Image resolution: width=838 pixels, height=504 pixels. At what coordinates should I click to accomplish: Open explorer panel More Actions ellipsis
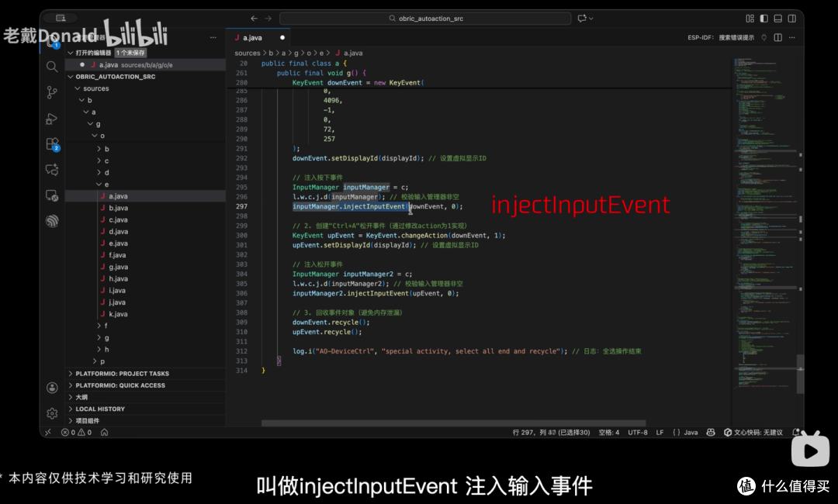point(213,37)
